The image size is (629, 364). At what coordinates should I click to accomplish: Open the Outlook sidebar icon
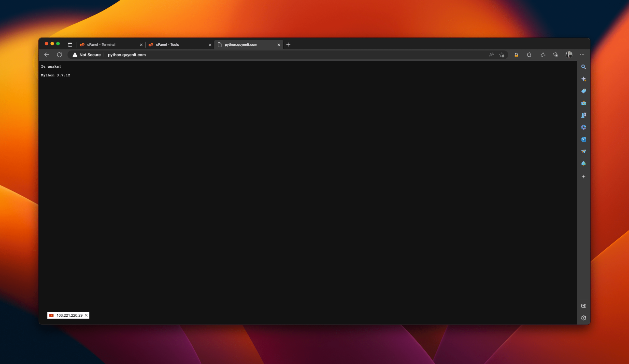click(x=584, y=139)
